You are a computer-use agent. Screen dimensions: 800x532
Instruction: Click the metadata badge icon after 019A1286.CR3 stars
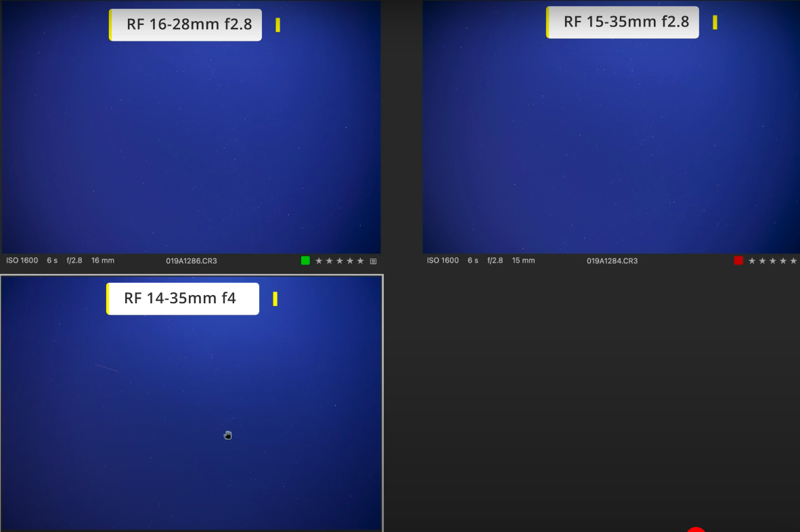[x=374, y=261]
